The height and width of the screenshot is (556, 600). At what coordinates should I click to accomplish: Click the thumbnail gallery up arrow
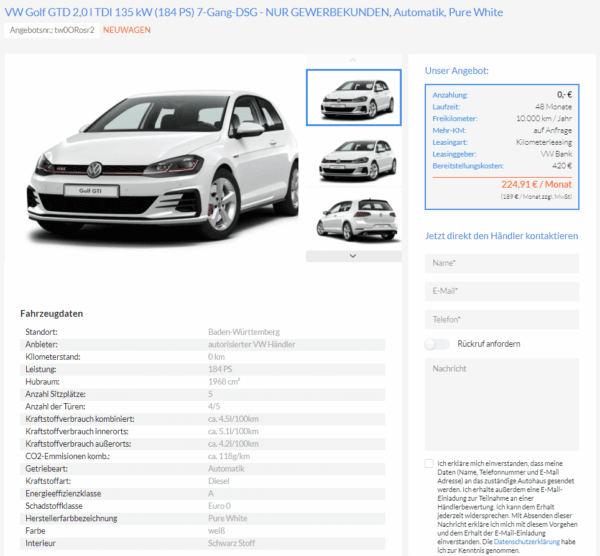[x=353, y=60]
